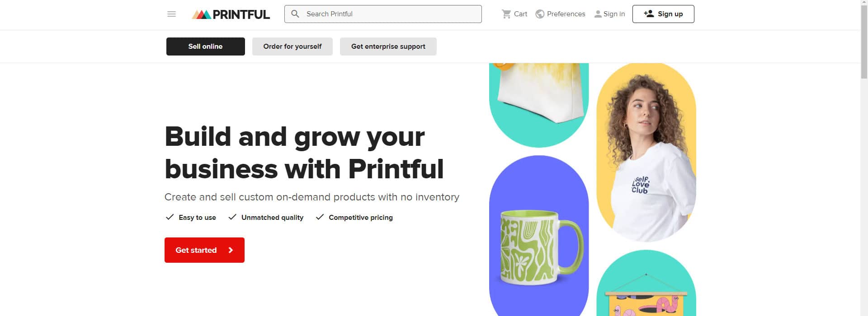The height and width of the screenshot is (316, 868).
Task: Select the Sell online tab
Action: [x=206, y=46]
